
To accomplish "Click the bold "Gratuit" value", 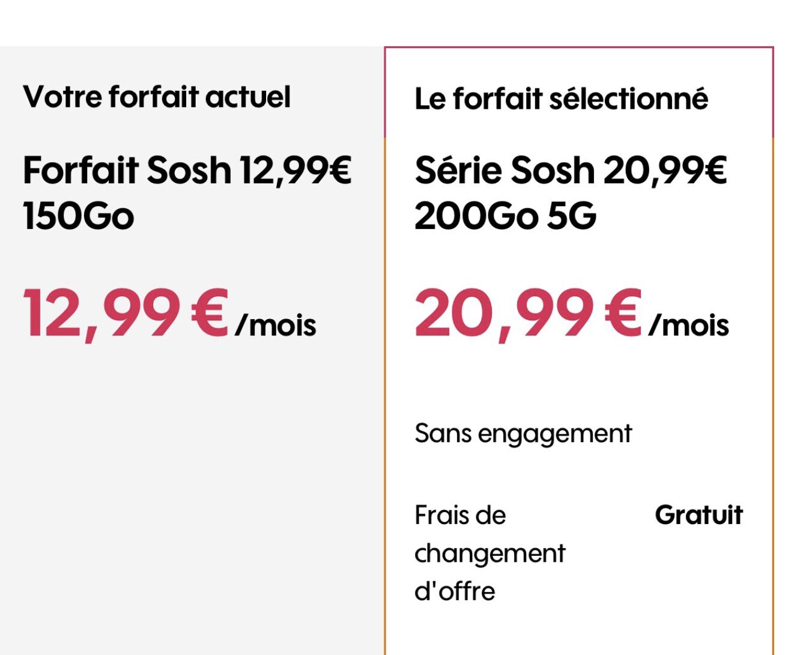I will [698, 515].
